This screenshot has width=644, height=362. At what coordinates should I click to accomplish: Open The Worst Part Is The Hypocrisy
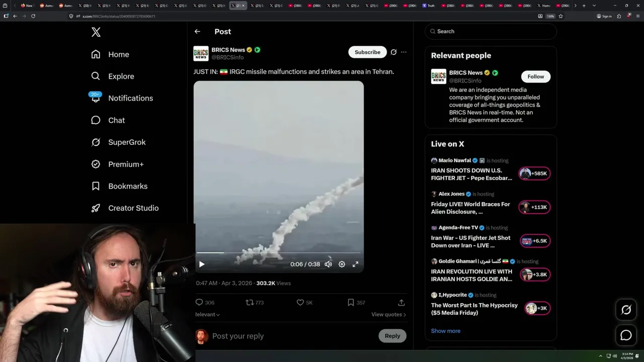474,309
